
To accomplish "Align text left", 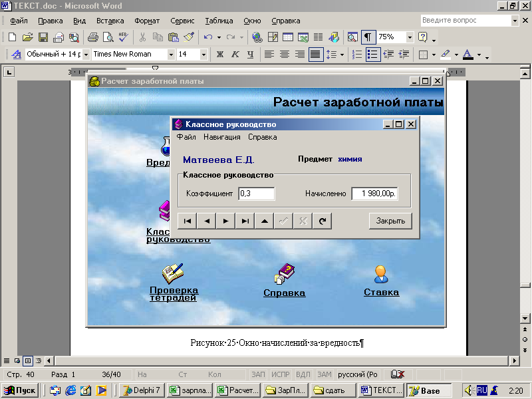I will 269,55.
